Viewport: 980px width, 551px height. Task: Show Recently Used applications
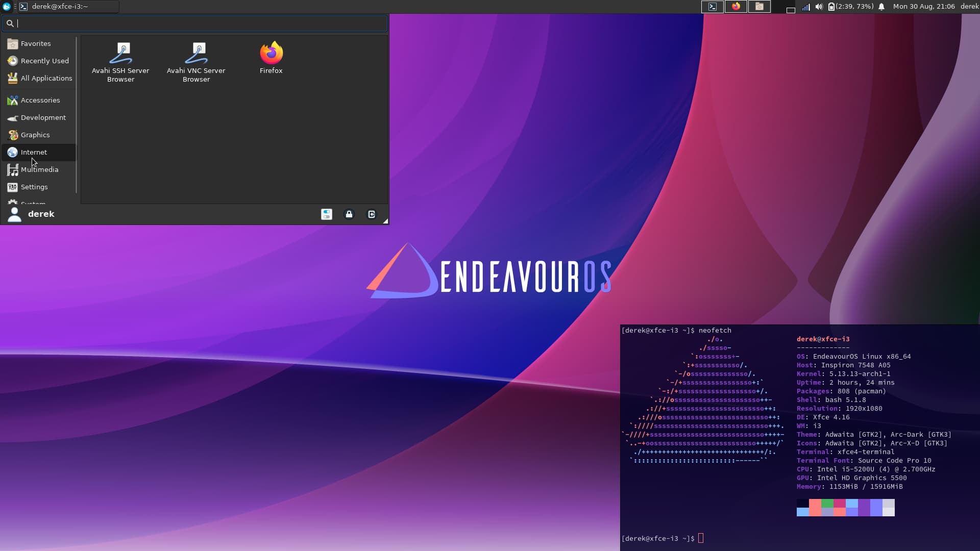[x=39, y=61]
